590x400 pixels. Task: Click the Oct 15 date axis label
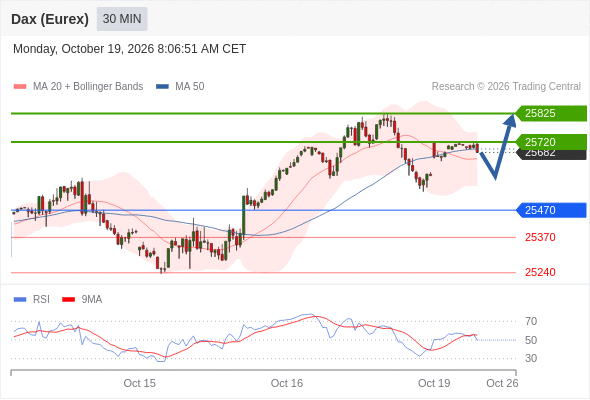tap(139, 383)
